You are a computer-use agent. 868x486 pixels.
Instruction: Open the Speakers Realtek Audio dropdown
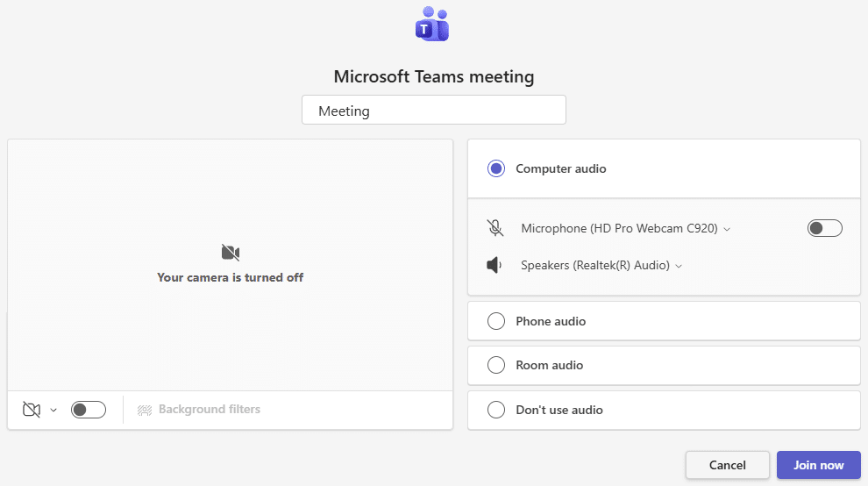601,266
